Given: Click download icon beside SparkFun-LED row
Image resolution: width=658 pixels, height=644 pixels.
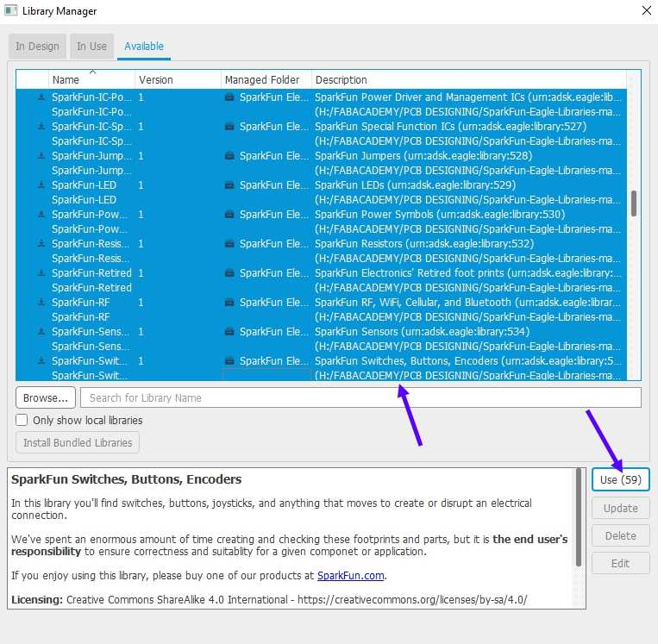Looking at the screenshot, I should coord(41,185).
